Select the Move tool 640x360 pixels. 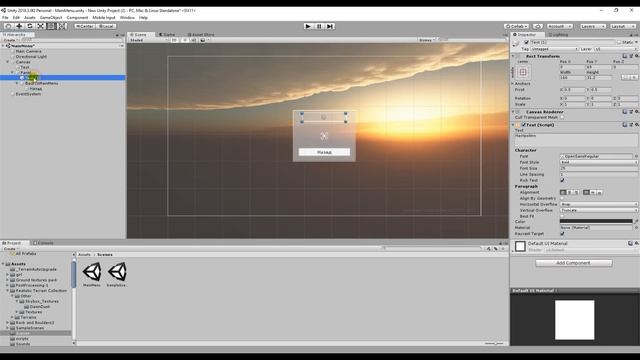coord(19,26)
